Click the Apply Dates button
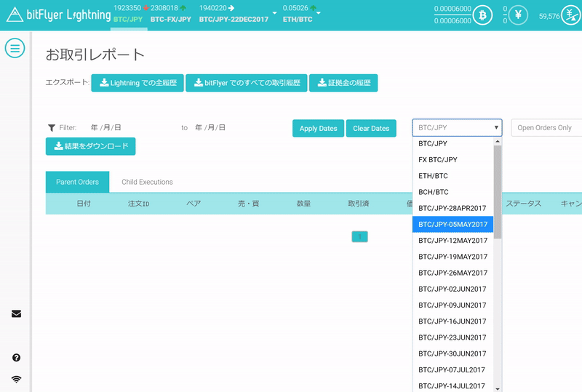Viewport: 582px width, 392px height. pyautogui.click(x=318, y=129)
